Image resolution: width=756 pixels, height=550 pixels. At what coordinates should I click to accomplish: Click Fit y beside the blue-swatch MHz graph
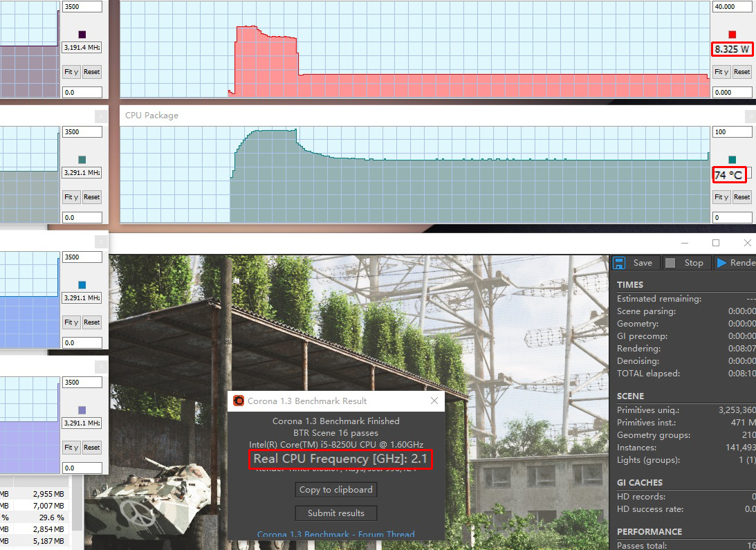(71, 322)
